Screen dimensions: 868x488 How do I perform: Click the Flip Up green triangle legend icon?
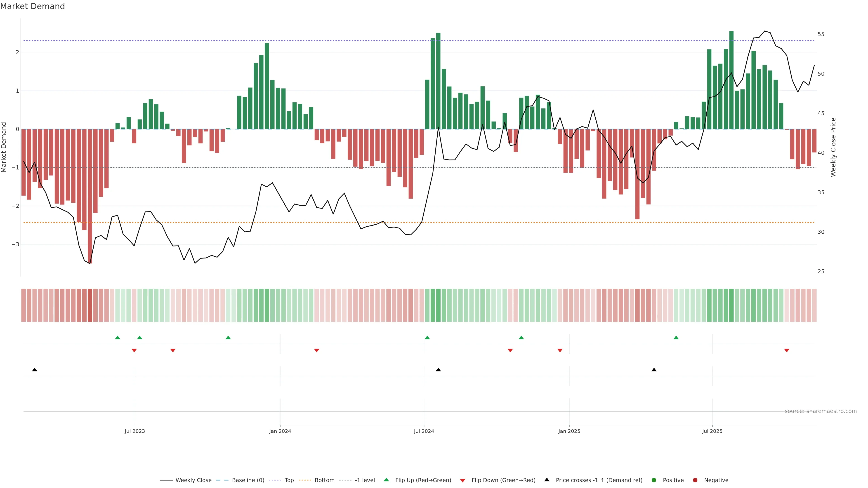coord(387,480)
